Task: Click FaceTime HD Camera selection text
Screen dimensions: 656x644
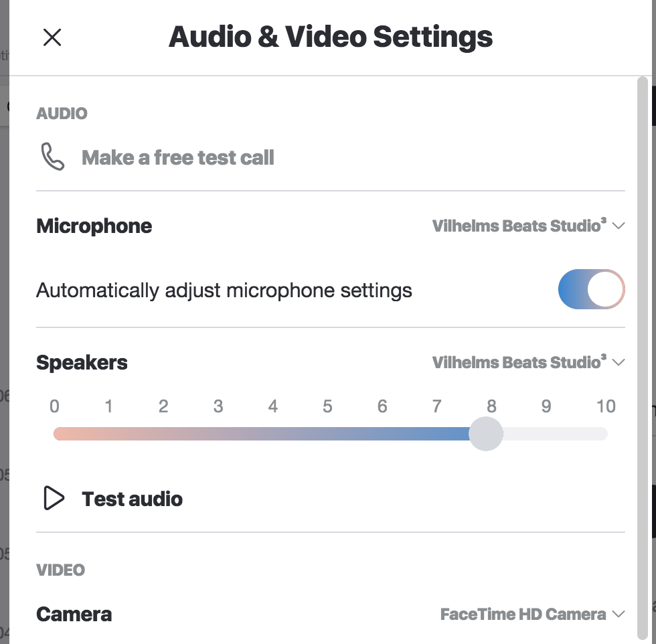Action: click(x=523, y=615)
